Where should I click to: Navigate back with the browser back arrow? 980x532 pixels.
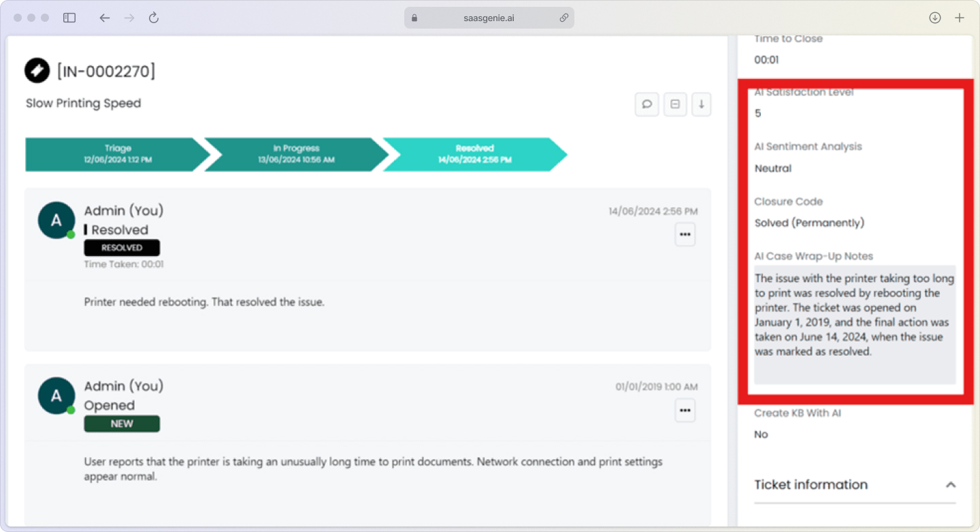pyautogui.click(x=104, y=18)
